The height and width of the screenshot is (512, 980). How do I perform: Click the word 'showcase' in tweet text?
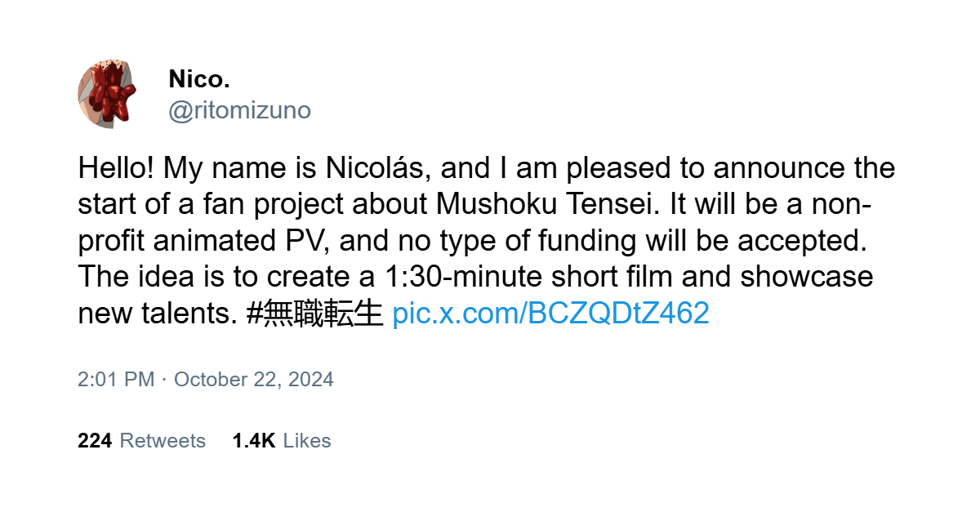[807, 277]
